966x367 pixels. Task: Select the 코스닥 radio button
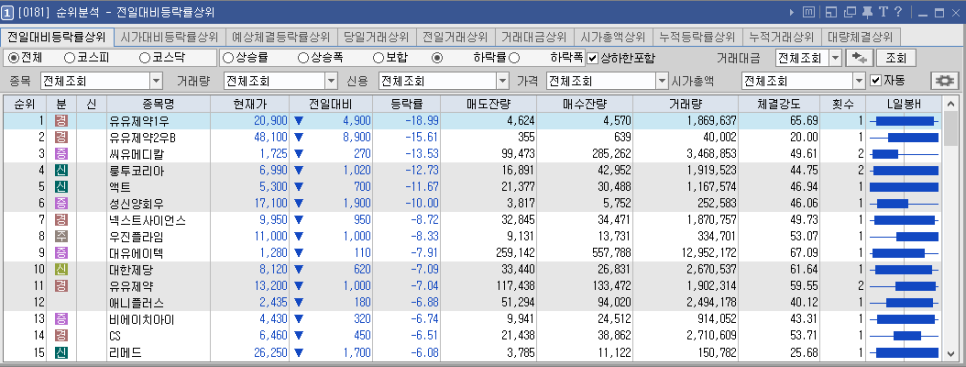click(x=145, y=58)
